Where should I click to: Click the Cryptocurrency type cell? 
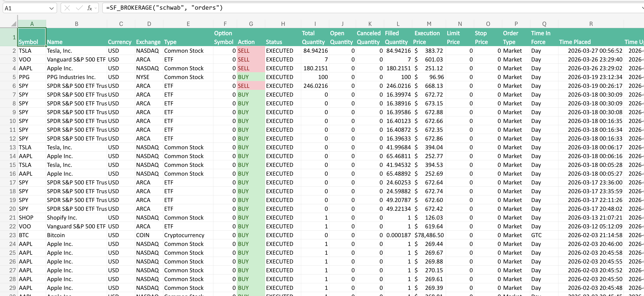(x=188, y=235)
